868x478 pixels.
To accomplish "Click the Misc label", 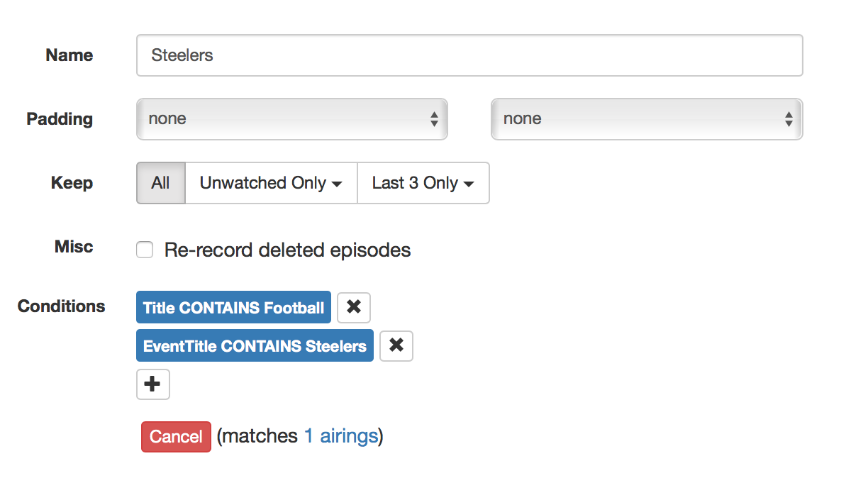I will [x=74, y=247].
